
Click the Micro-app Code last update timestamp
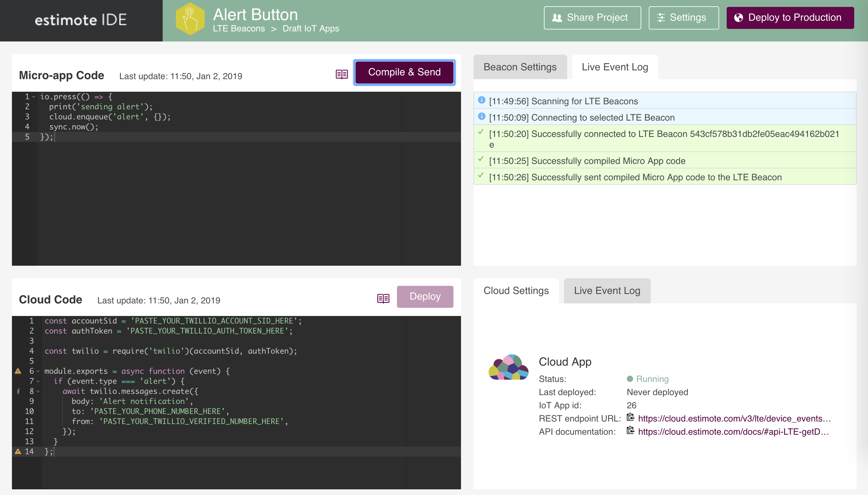tap(181, 76)
